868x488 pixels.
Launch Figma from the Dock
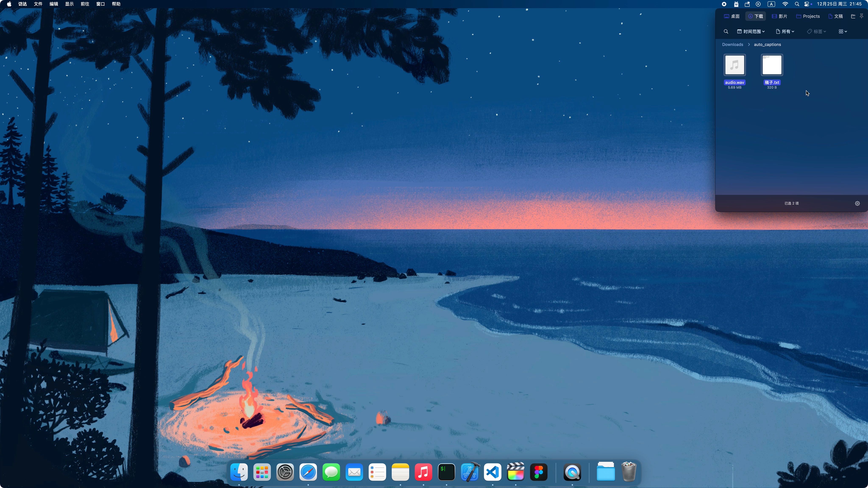(x=539, y=472)
